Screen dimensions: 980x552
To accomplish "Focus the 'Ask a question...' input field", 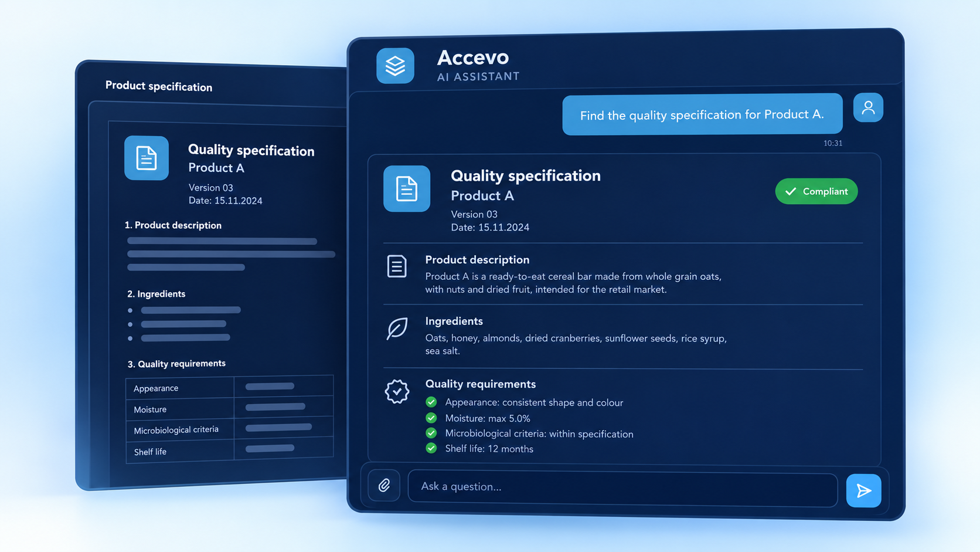I will pos(622,487).
